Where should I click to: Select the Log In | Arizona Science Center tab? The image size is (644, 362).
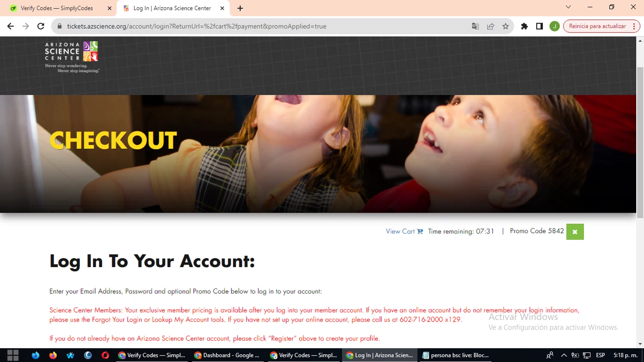(172, 8)
